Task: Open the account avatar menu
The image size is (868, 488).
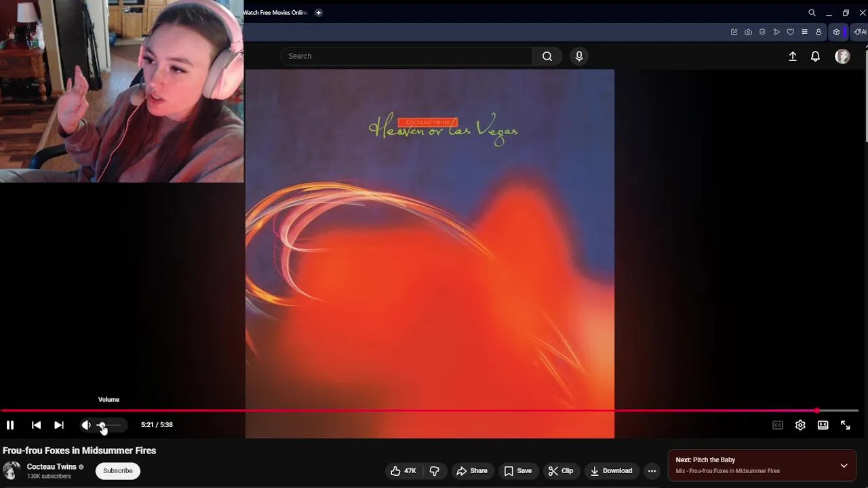Action: (x=842, y=56)
